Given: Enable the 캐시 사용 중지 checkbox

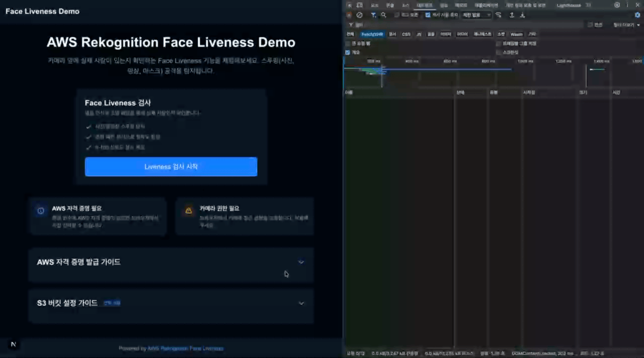Looking at the screenshot, I should click(428, 15).
